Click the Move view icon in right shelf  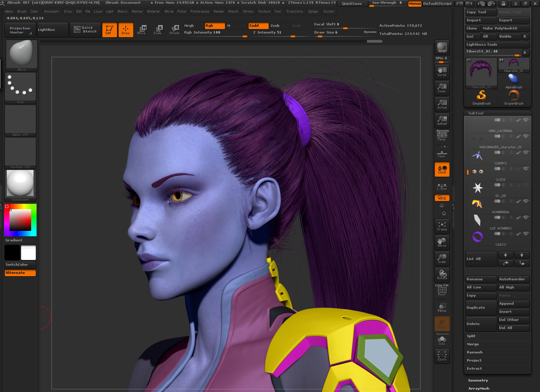pyautogui.click(x=442, y=242)
